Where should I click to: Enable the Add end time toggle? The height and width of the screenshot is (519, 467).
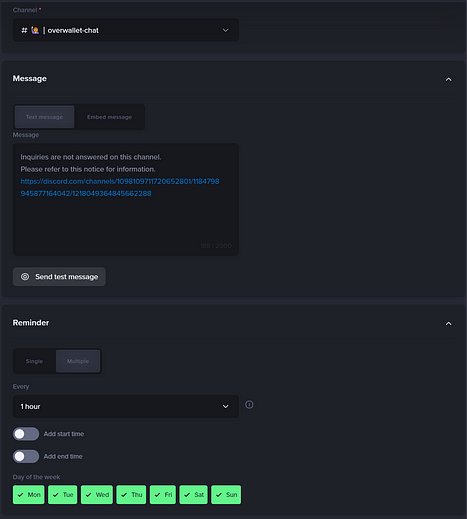[x=26, y=456]
